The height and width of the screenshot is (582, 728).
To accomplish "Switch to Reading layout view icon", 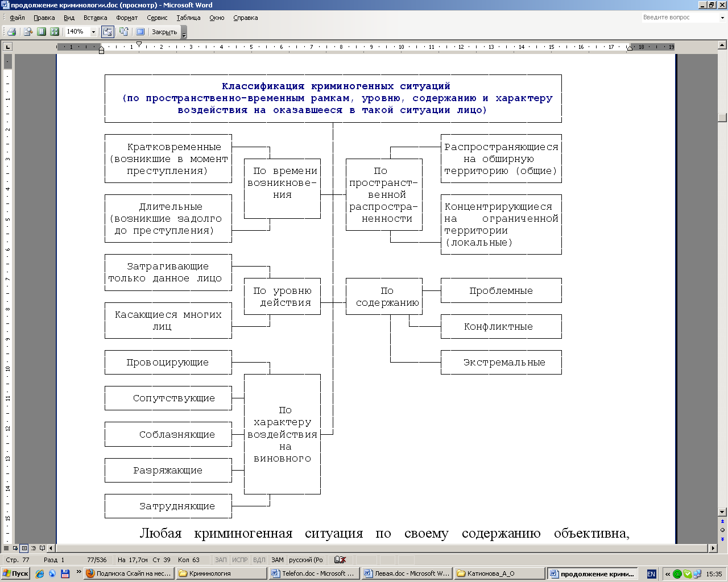I will [42, 548].
